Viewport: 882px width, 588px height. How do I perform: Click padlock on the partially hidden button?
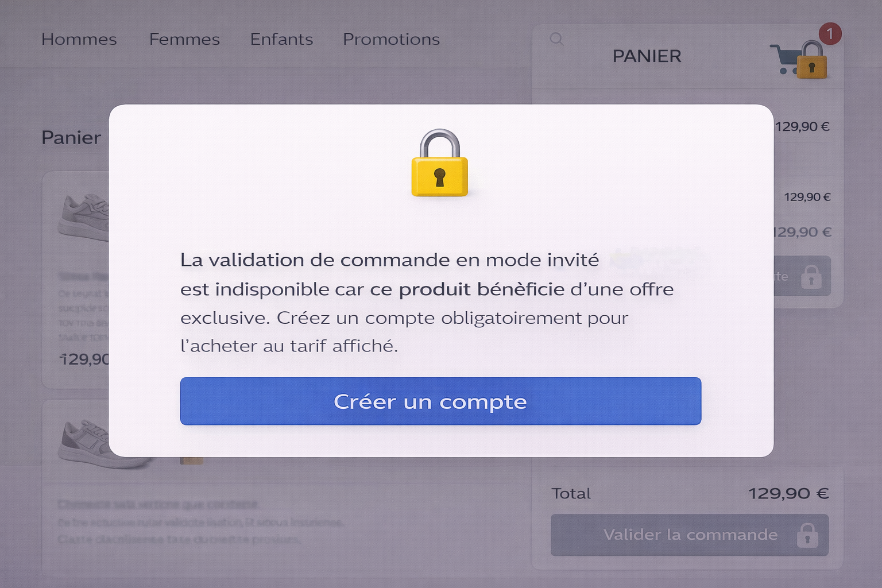point(811,276)
